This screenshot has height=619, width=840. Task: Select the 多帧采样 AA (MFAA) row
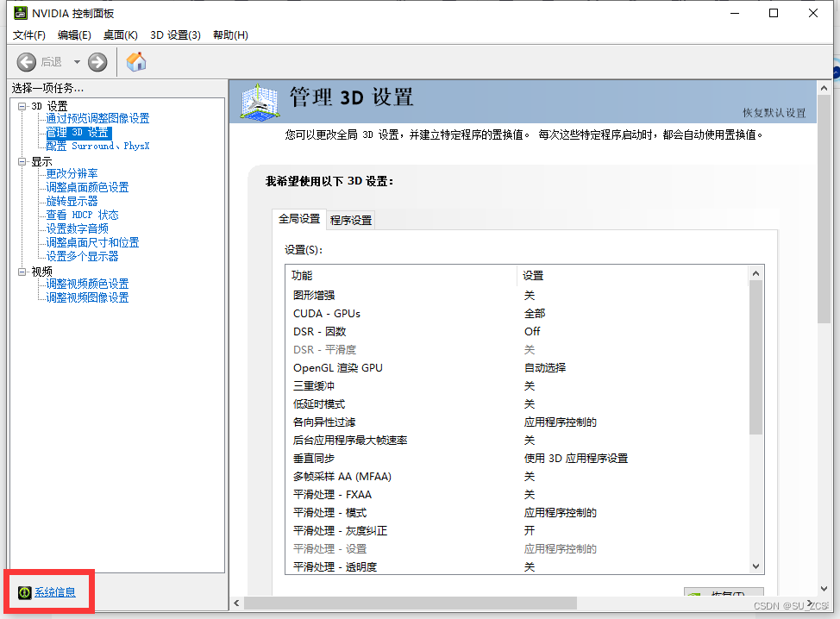517,477
